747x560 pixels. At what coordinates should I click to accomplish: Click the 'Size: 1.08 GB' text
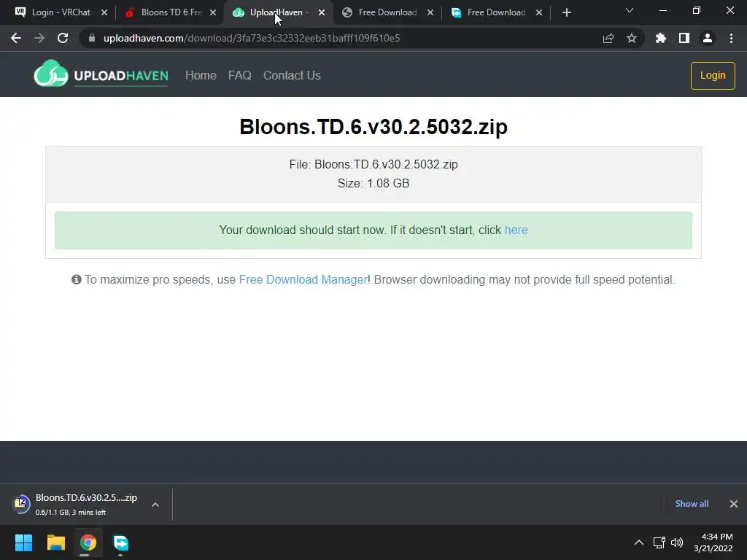click(x=373, y=183)
